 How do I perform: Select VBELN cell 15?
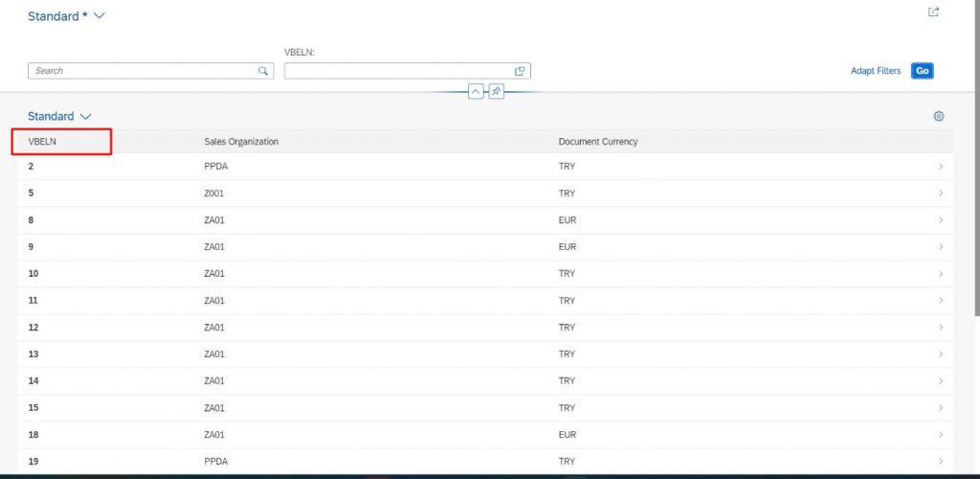click(x=33, y=408)
